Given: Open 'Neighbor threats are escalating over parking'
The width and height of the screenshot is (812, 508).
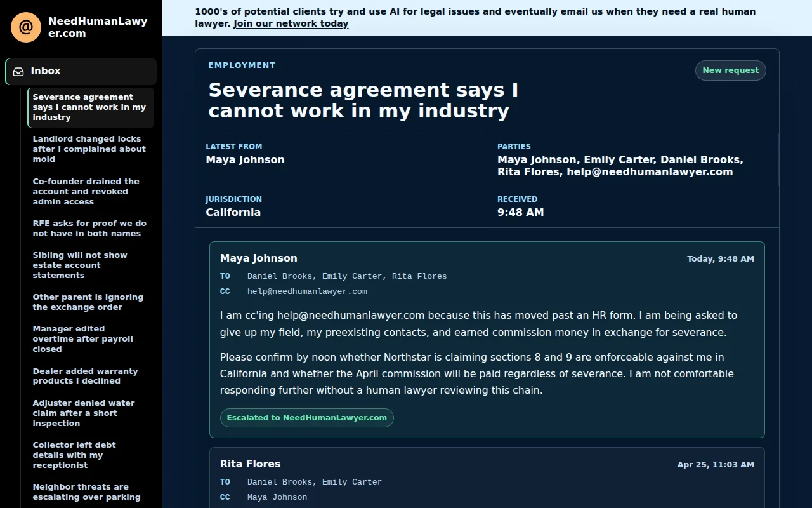Looking at the screenshot, I should pos(91,492).
